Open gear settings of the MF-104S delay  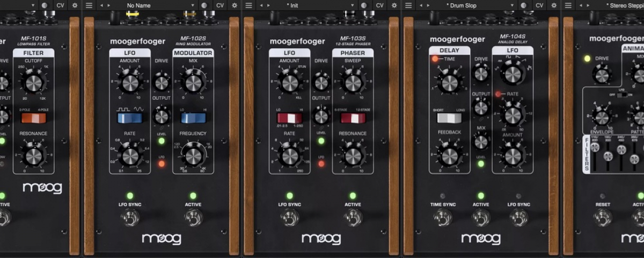[x=554, y=5]
